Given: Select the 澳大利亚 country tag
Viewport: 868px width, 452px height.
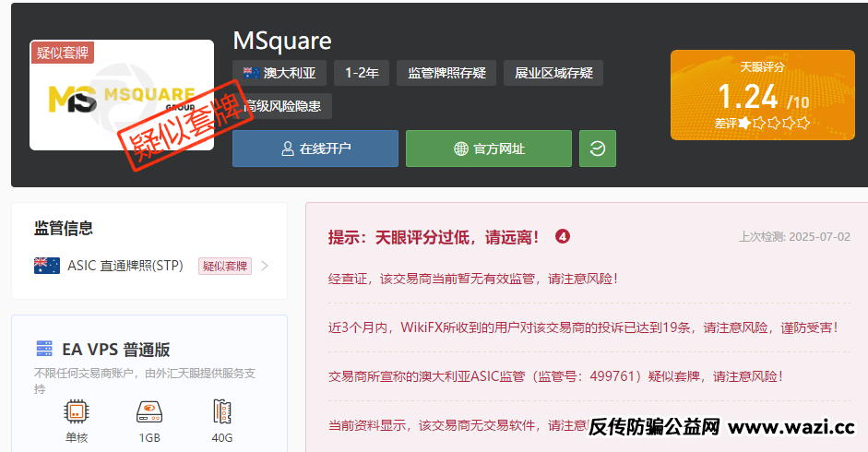Looking at the screenshot, I should [x=278, y=73].
